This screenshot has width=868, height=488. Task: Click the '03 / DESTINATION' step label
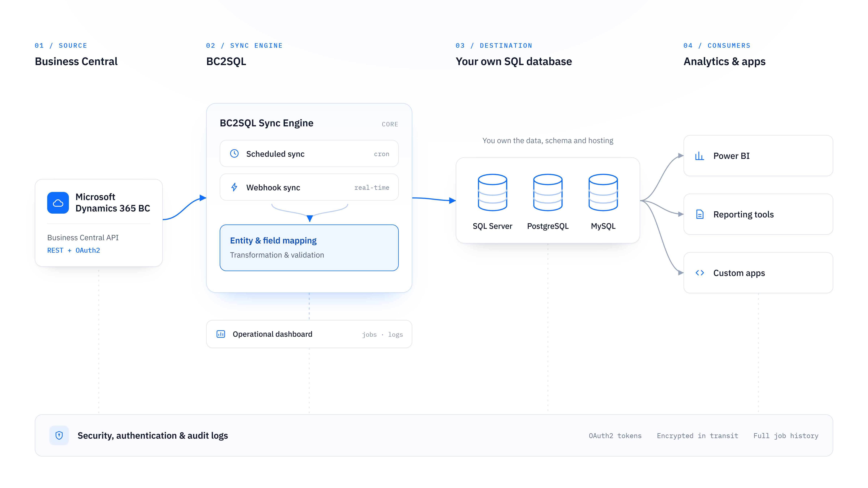(x=494, y=46)
